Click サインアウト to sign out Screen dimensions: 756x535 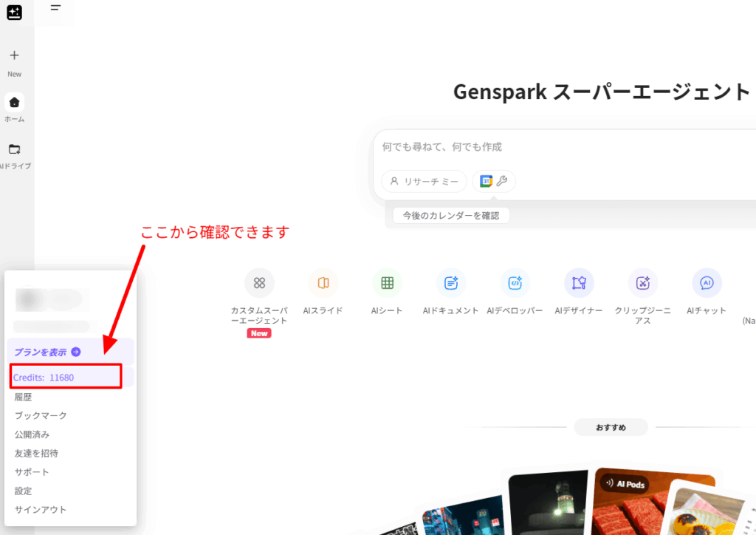[x=41, y=509]
